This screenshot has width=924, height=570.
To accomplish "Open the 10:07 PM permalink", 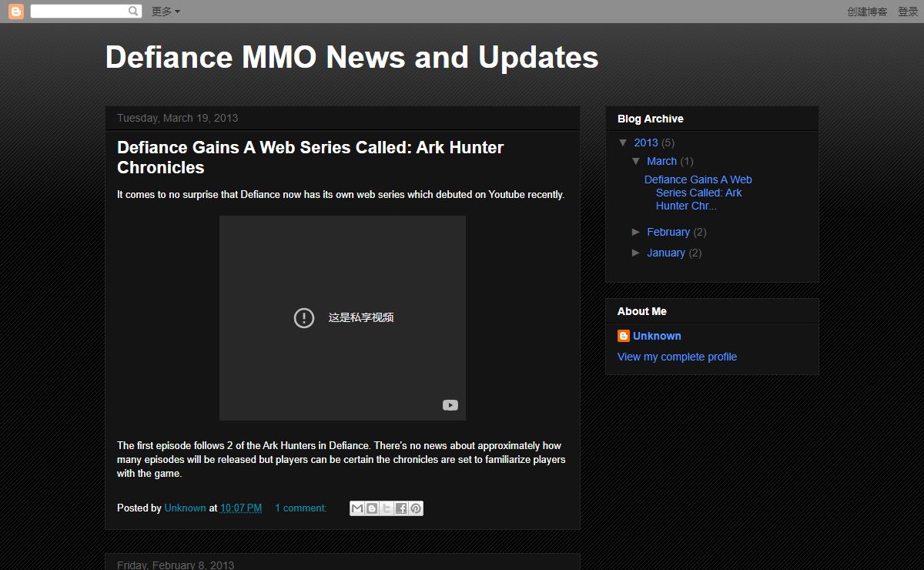I will pyautogui.click(x=241, y=508).
